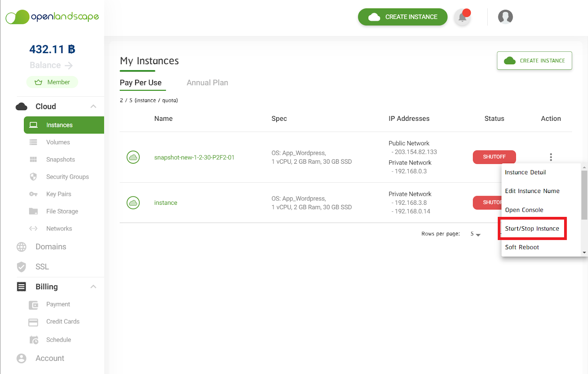Open Domains in the sidebar
Viewport: 588px width, 374px height.
click(x=51, y=247)
